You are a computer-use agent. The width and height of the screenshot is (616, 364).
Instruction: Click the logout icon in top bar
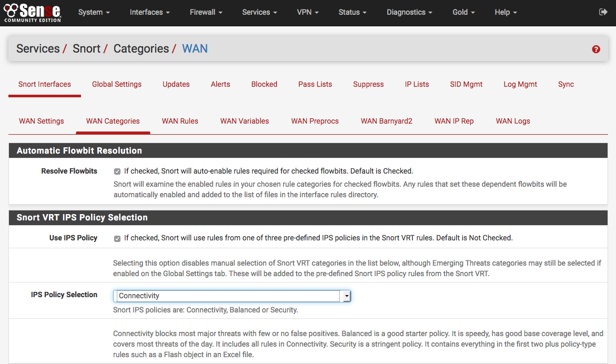tap(603, 12)
